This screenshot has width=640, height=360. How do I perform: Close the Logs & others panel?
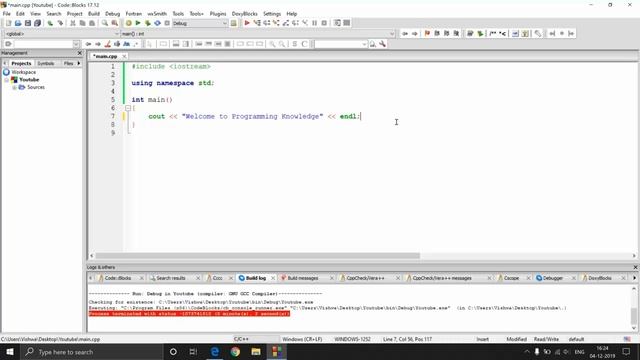(635, 267)
